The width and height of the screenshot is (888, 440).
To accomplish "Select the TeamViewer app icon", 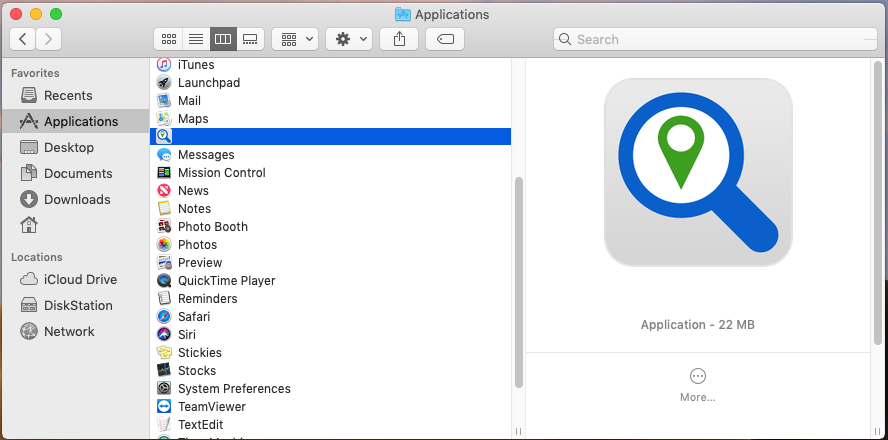I will coord(164,407).
